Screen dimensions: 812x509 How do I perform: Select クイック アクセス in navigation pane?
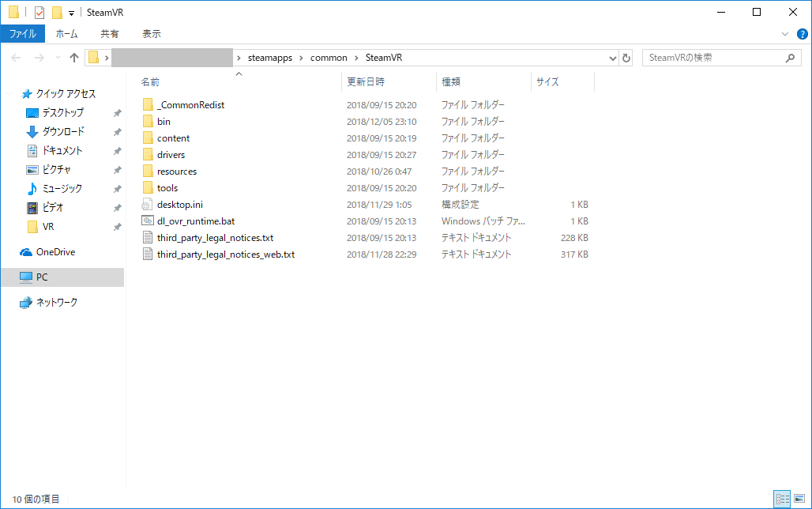[66, 94]
